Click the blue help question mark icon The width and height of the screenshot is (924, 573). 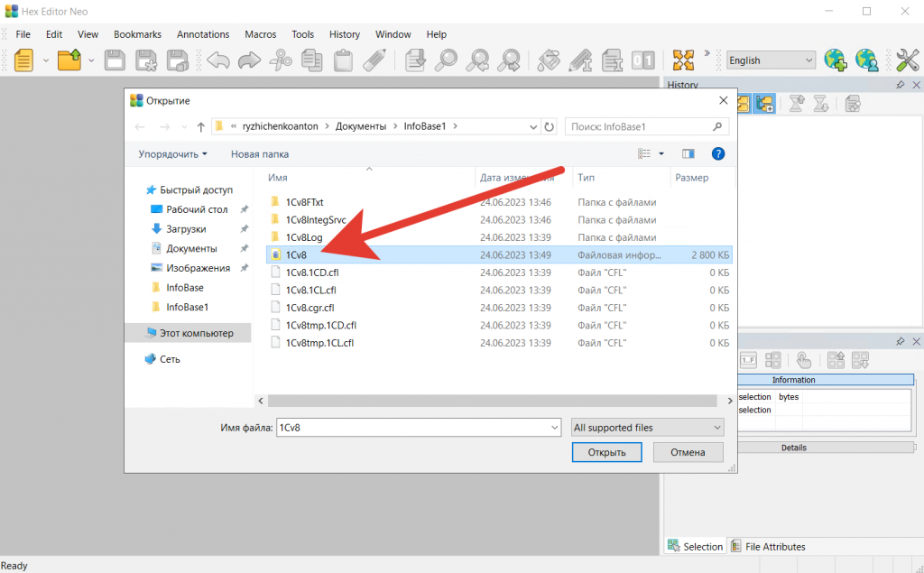pos(717,154)
